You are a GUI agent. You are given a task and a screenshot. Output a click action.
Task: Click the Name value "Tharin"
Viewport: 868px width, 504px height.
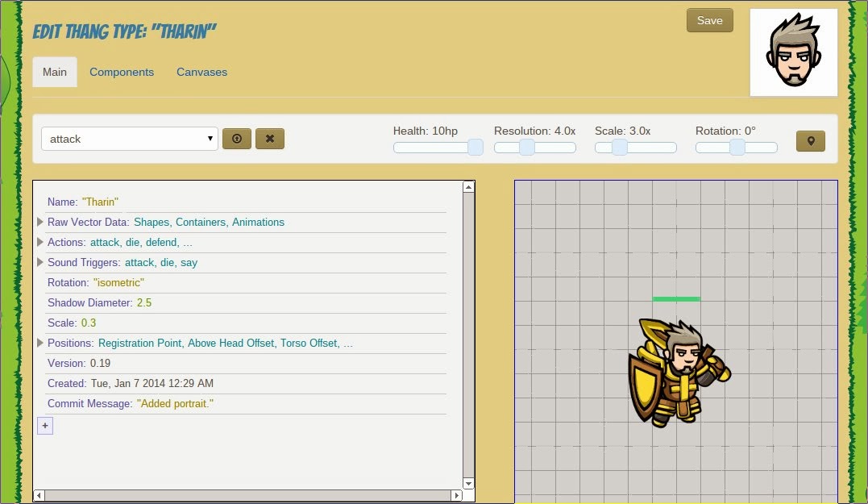pyautogui.click(x=100, y=202)
